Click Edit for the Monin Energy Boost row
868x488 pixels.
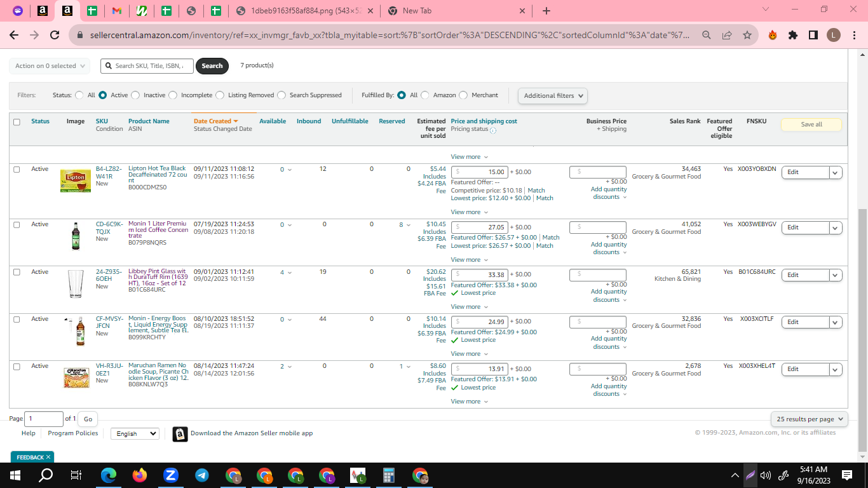coord(805,322)
